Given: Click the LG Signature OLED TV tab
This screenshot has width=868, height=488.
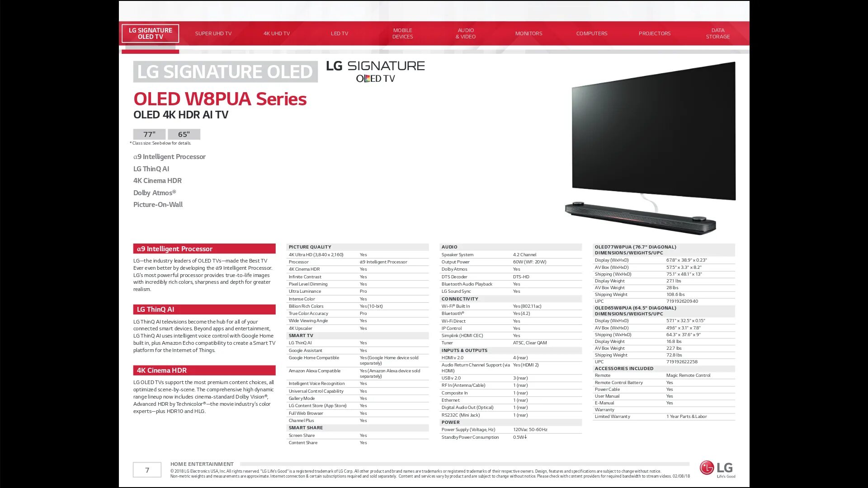Looking at the screenshot, I should [x=151, y=33].
